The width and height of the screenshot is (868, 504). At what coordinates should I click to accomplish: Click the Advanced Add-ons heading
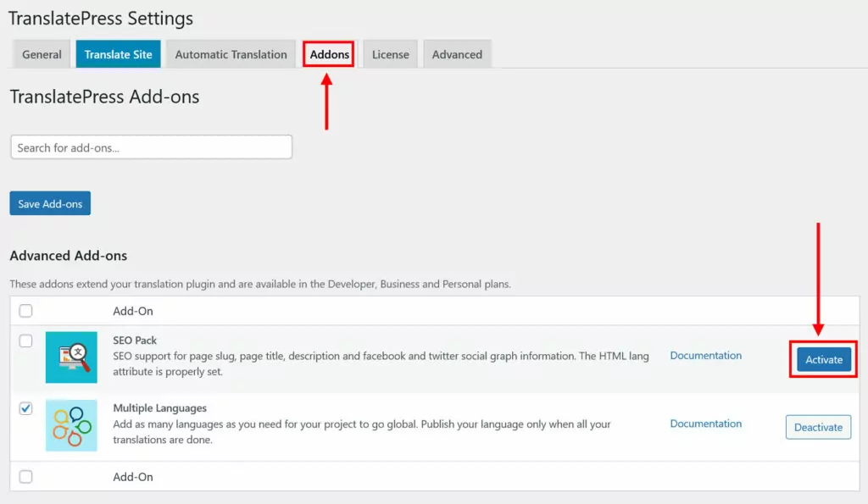pyautogui.click(x=68, y=256)
